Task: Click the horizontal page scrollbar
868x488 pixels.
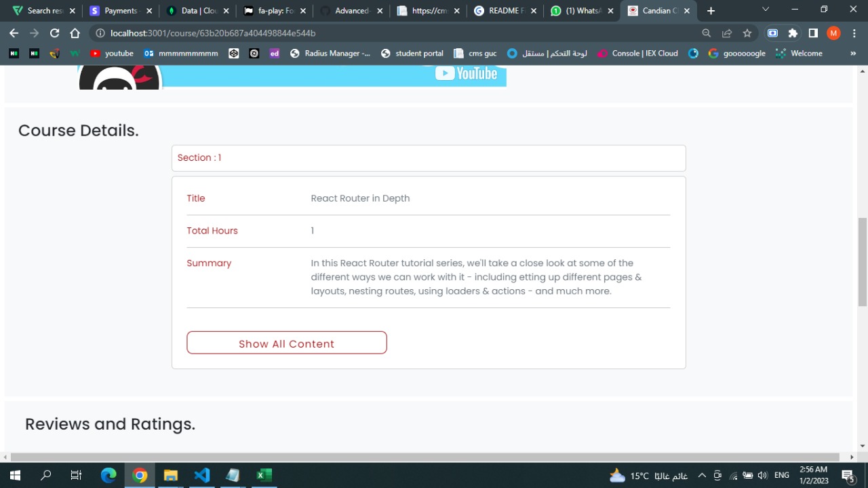Action: click(425, 457)
